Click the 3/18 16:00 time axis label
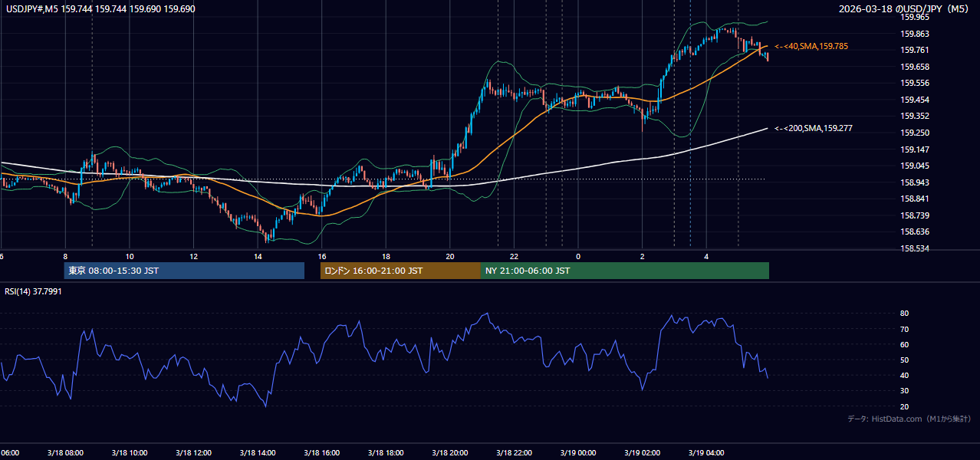 322,453
